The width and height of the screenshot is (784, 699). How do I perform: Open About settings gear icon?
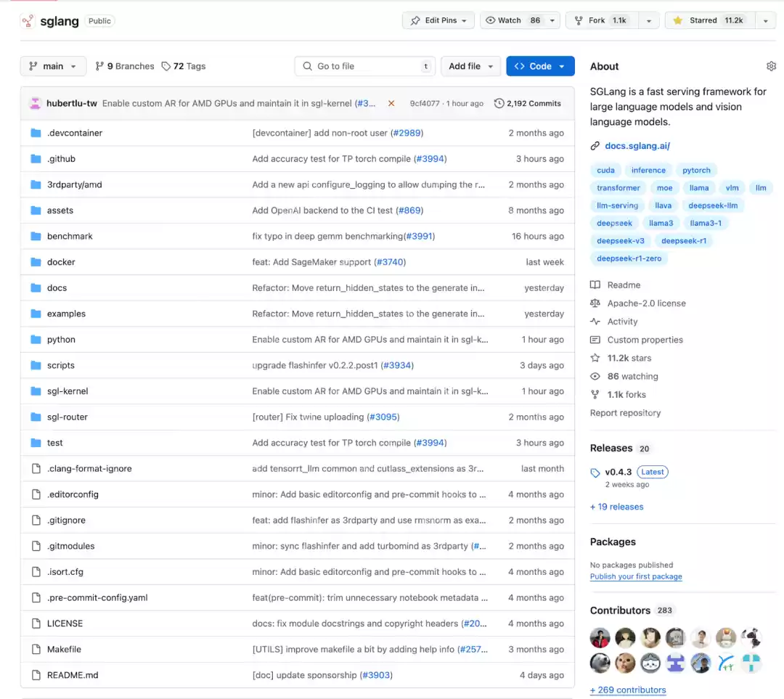coord(771,66)
